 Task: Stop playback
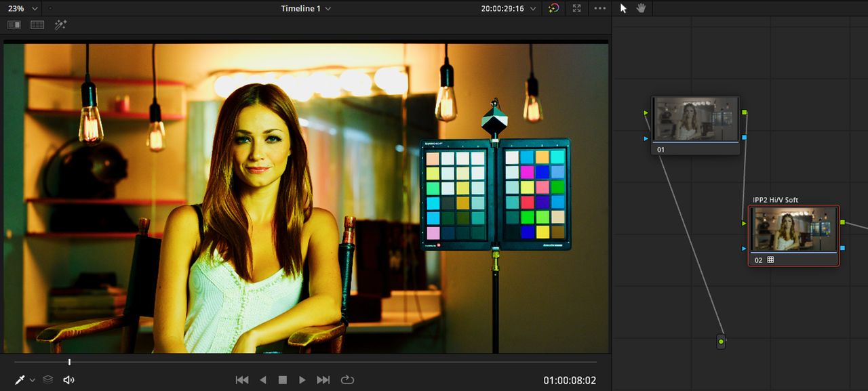point(283,380)
